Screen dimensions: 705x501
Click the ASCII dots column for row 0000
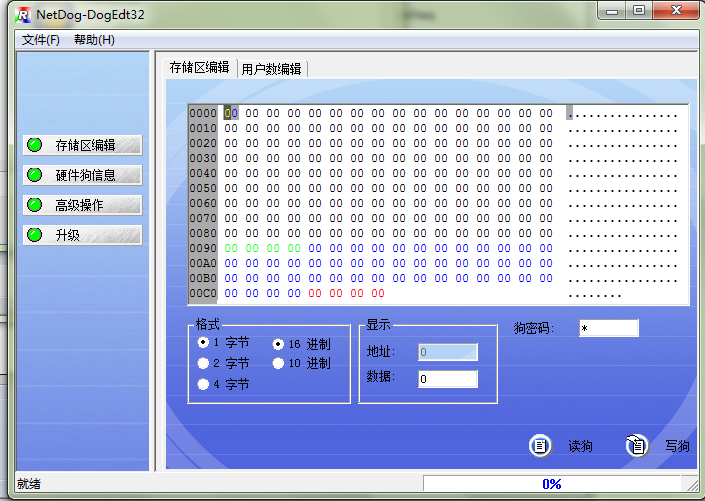[622, 114]
